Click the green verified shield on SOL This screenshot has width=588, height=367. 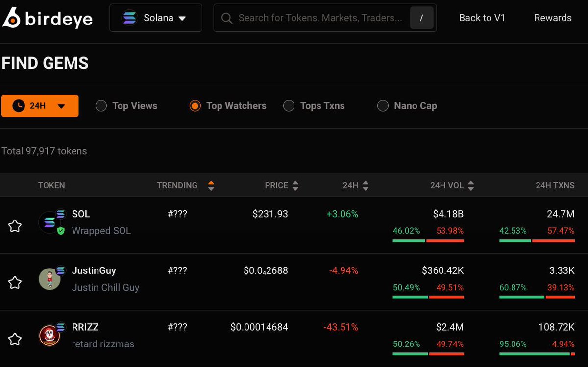[61, 230]
